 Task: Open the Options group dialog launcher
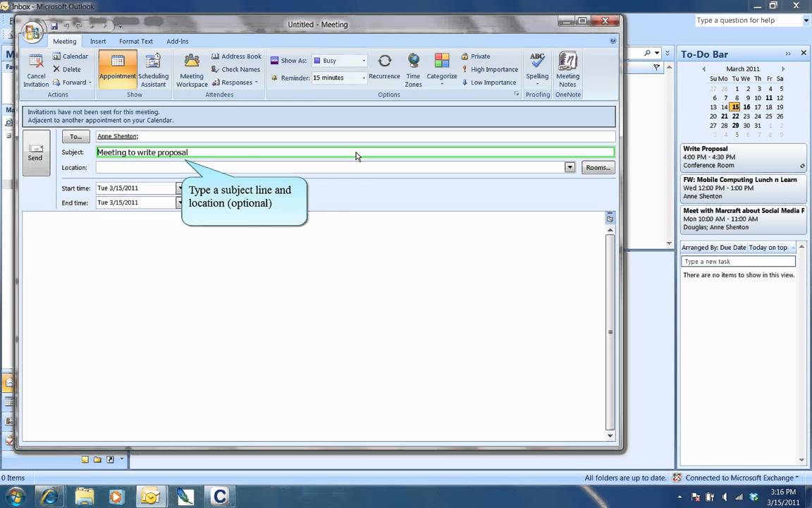pos(516,94)
